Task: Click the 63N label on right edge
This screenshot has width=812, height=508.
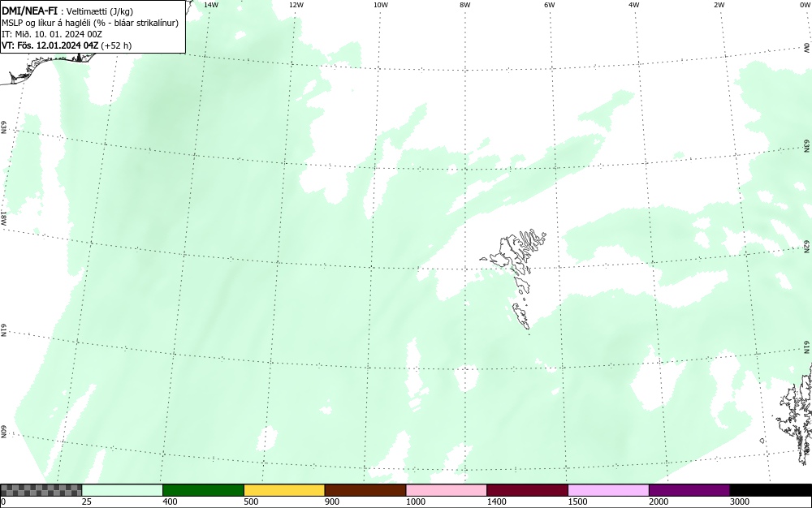Action: click(807, 146)
